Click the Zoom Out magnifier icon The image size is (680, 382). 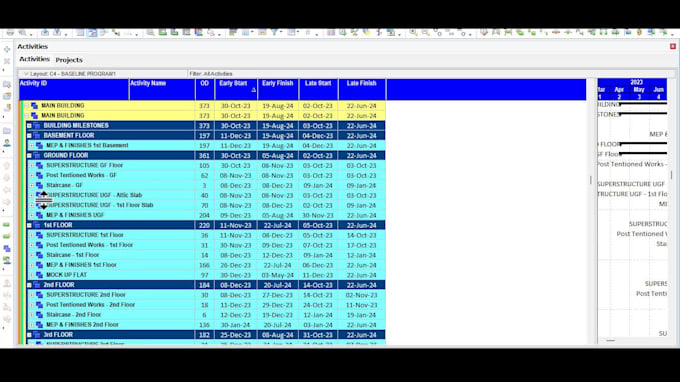pyautogui.click(x=425, y=33)
